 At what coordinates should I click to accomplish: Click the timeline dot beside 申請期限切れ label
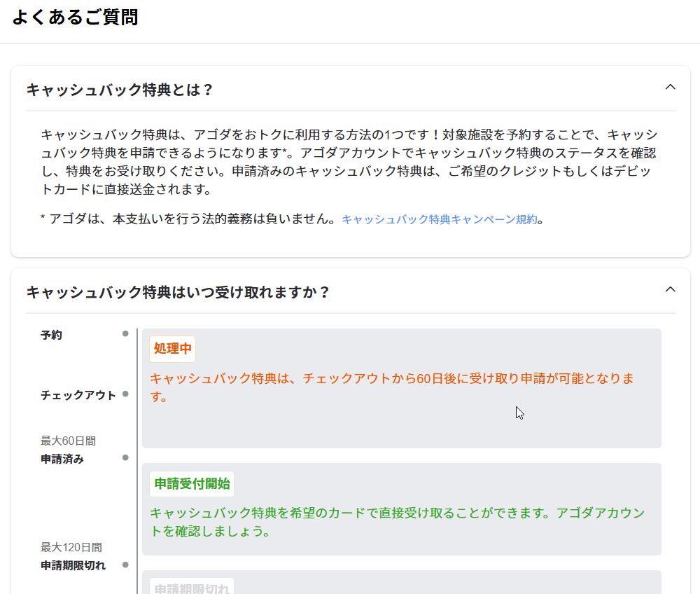coord(125,565)
